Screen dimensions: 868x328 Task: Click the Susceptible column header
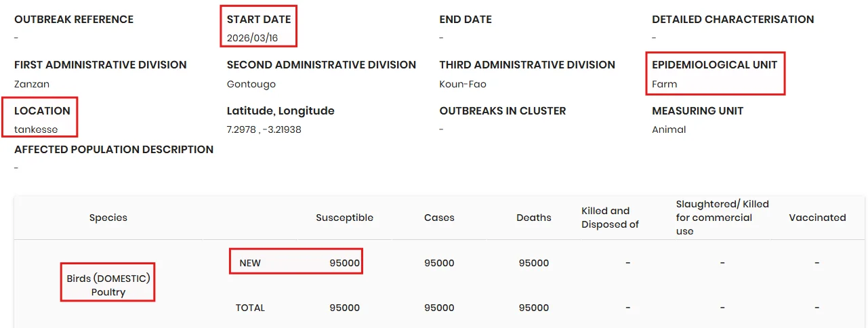tap(344, 218)
